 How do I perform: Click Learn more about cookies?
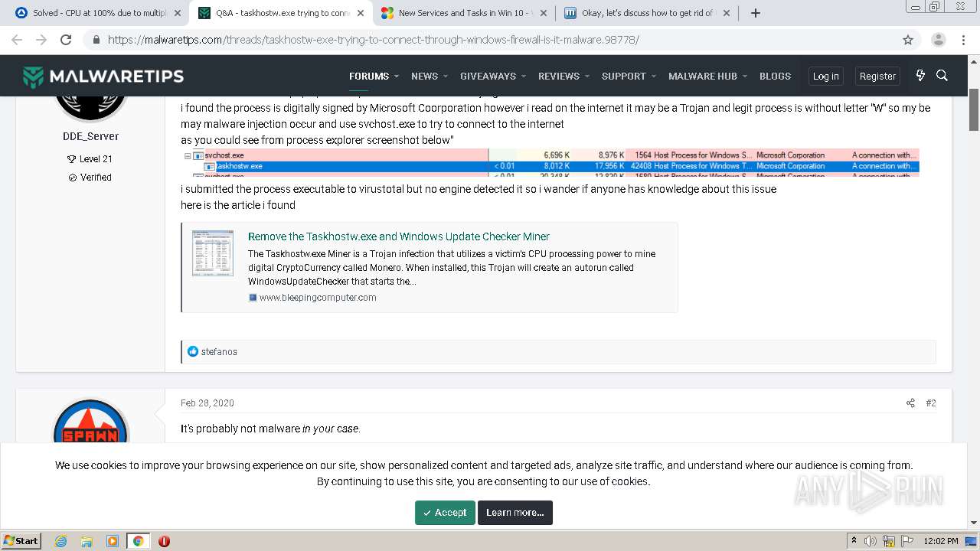click(515, 513)
